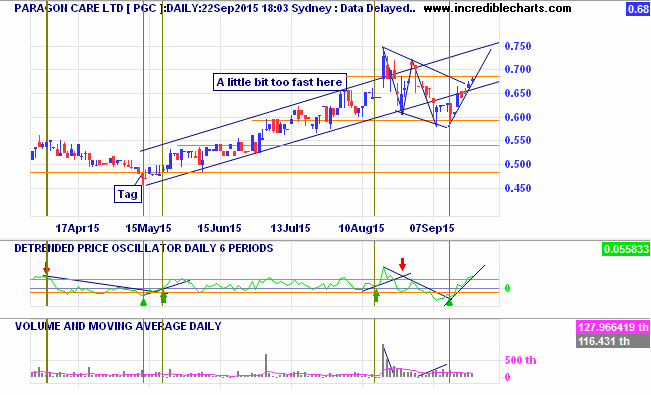Click the volume axis 0 label
The image size is (651, 395).
[x=507, y=378]
